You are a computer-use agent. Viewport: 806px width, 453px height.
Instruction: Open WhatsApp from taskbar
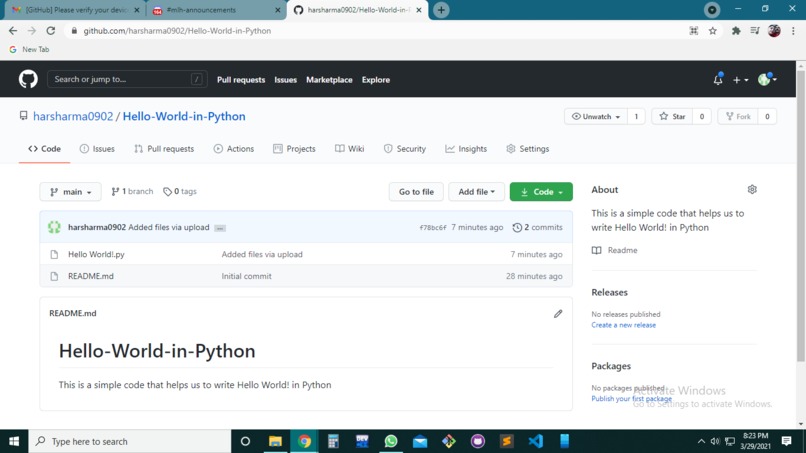tap(391, 441)
